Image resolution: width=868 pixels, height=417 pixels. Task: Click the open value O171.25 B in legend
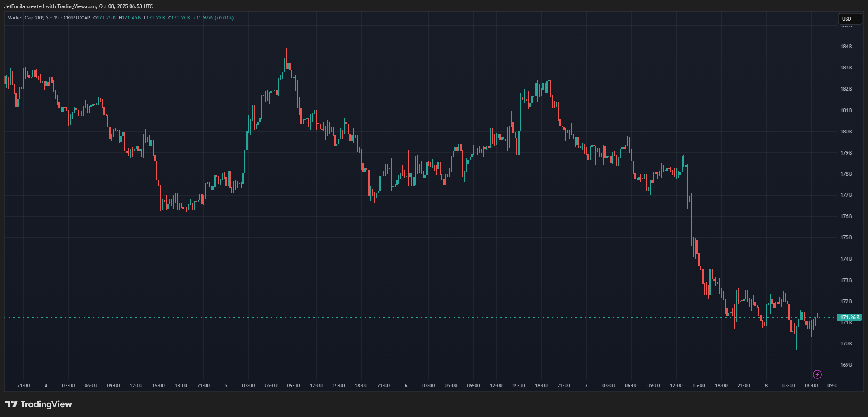click(104, 18)
